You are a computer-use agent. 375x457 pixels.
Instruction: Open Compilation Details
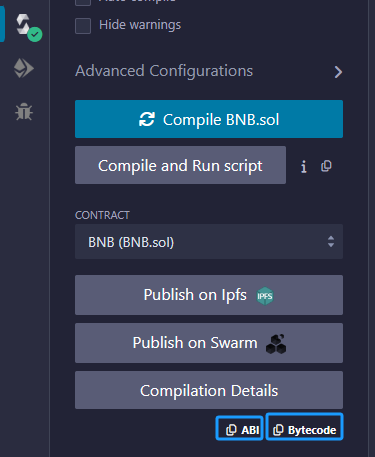[x=209, y=390]
